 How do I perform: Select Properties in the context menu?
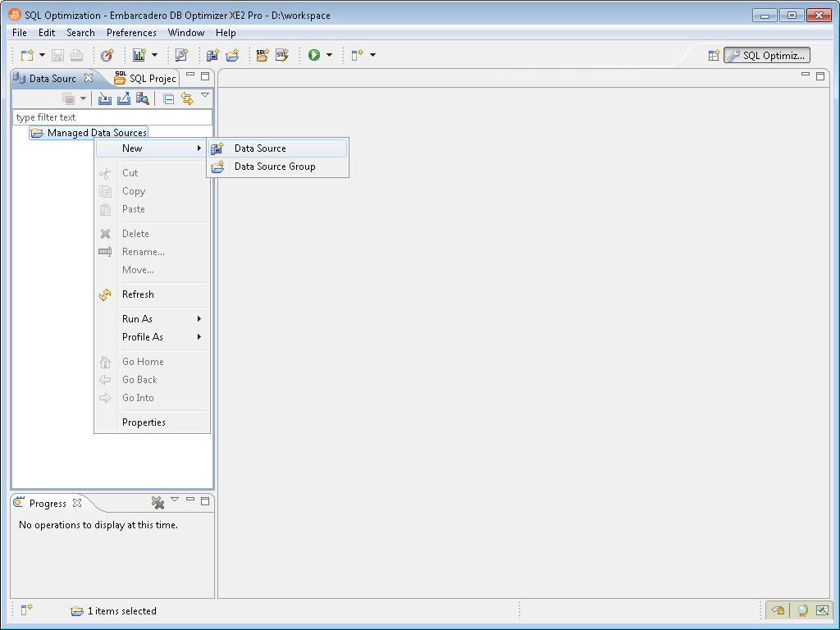153,422
